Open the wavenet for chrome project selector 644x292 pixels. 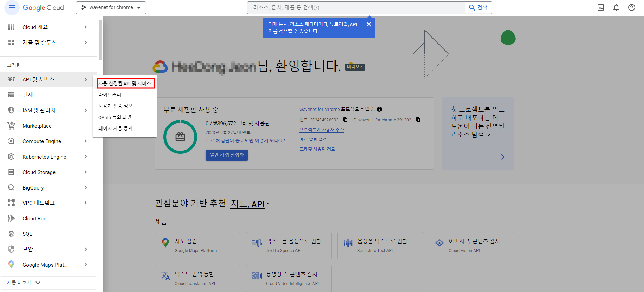(111, 7)
